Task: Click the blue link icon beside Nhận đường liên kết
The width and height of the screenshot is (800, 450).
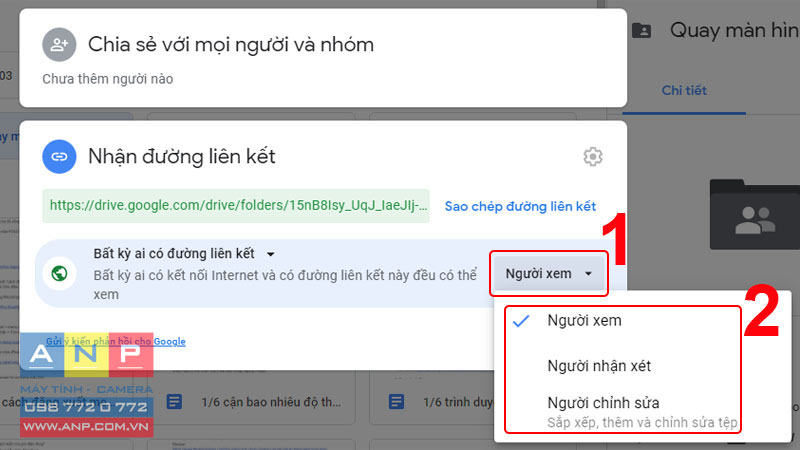Action: (59, 157)
